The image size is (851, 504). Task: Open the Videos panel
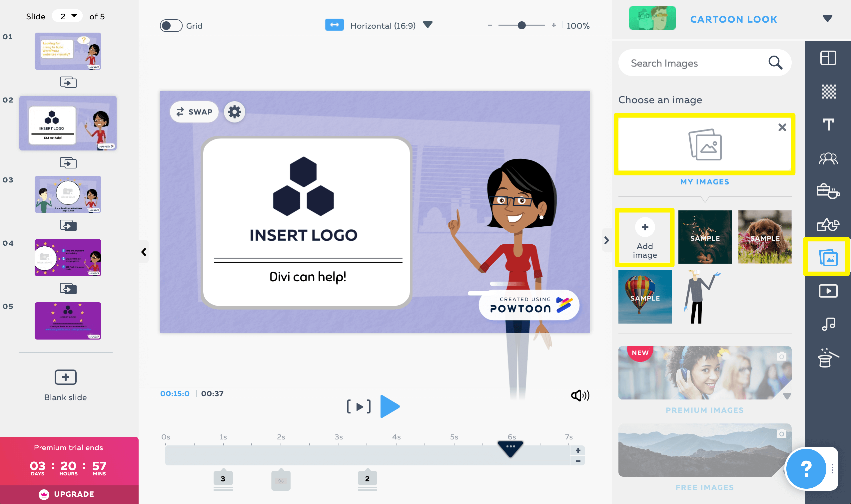pos(828,291)
